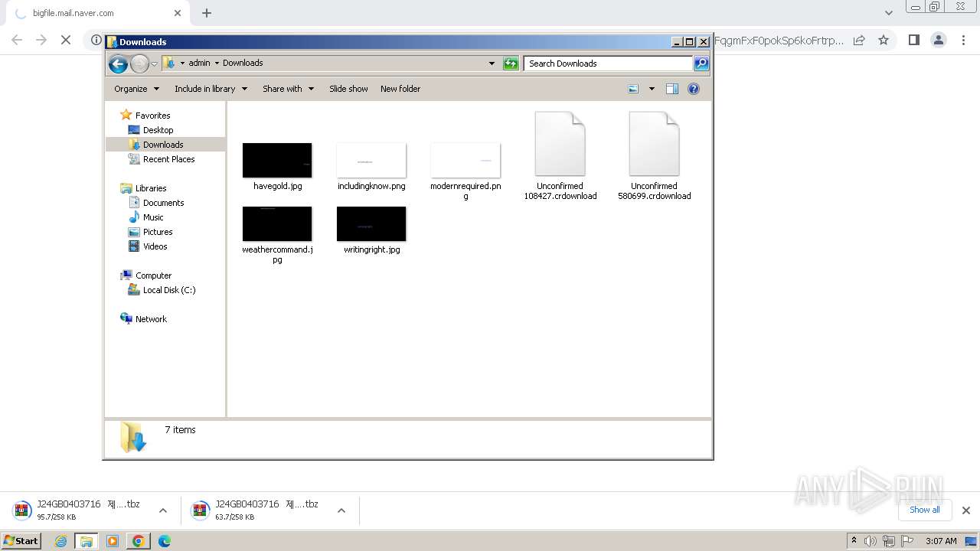Select Libraries in the navigation pane
Screen dimensions: 980x551
pos(151,188)
